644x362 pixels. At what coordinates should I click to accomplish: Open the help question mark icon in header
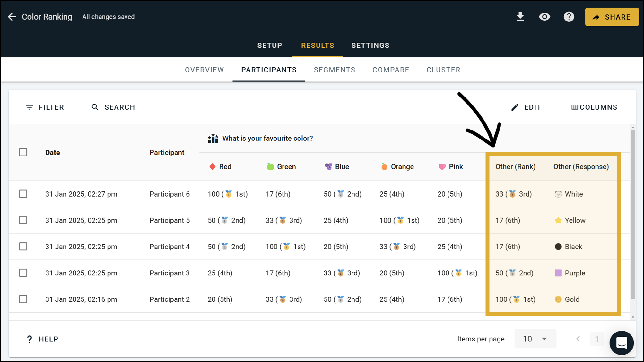click(569, 17)
